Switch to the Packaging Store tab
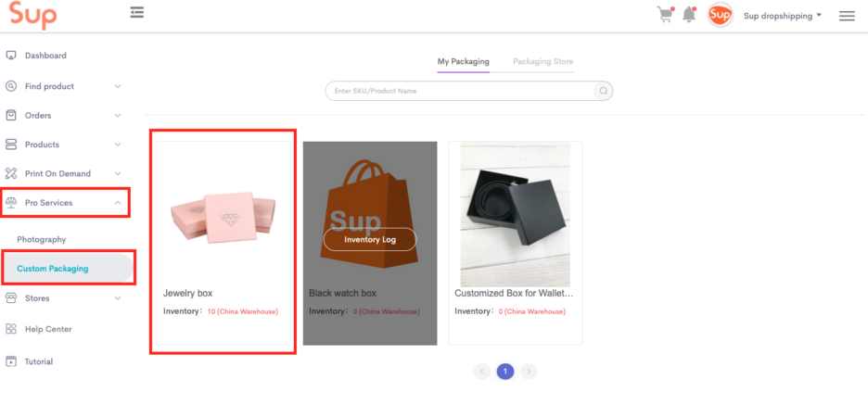The height and width of the screenshot is (404, 868). point(543,61)
